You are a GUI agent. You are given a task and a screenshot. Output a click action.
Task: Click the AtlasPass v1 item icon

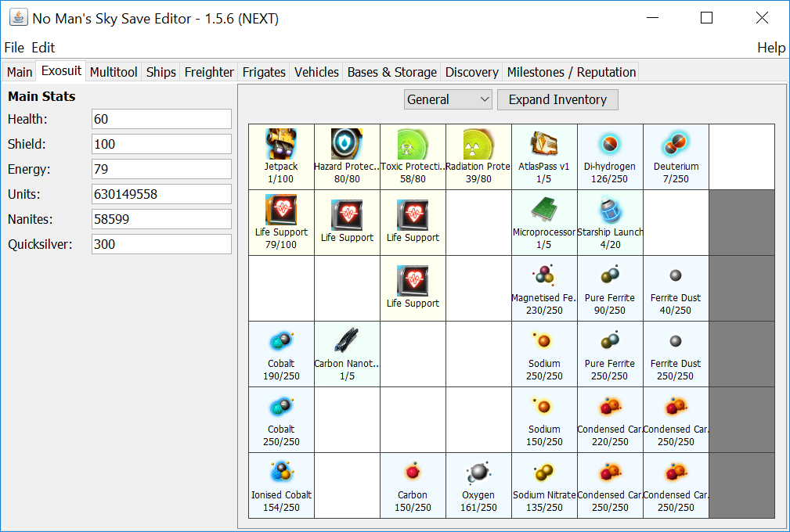tap(544, 144)
